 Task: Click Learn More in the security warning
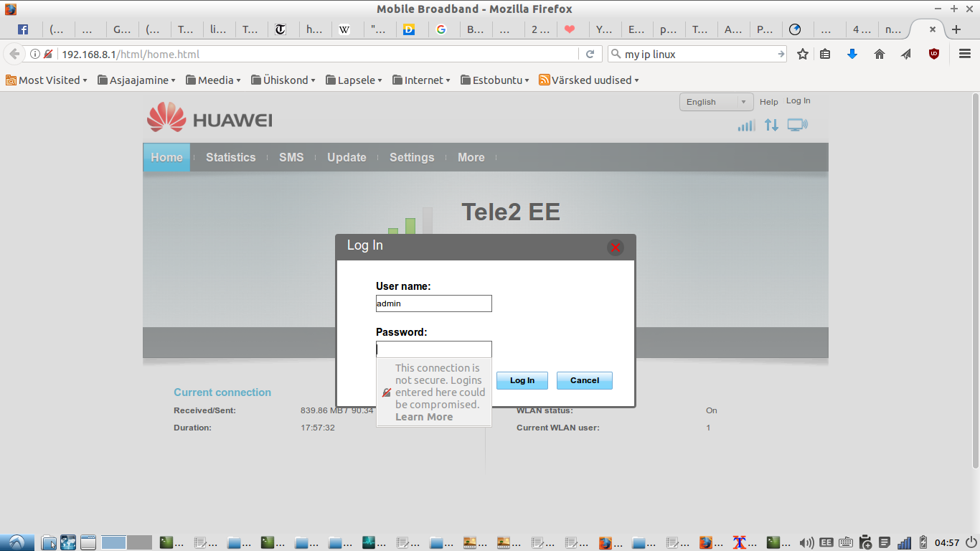(424, 417)
